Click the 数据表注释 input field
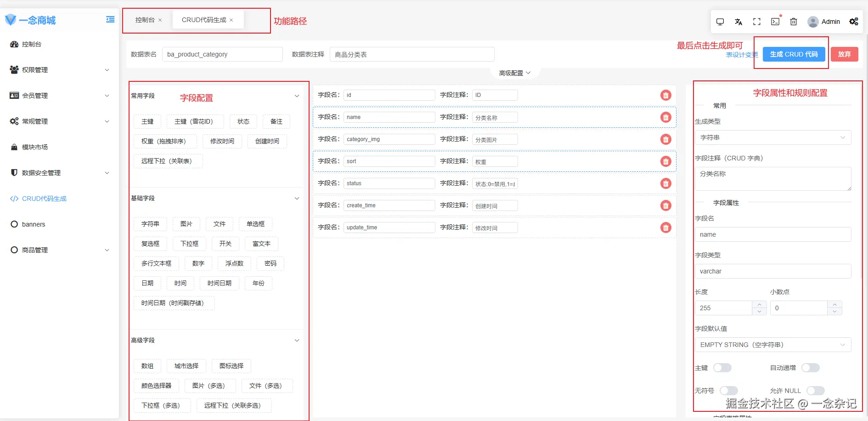 [x=412, y=54]
